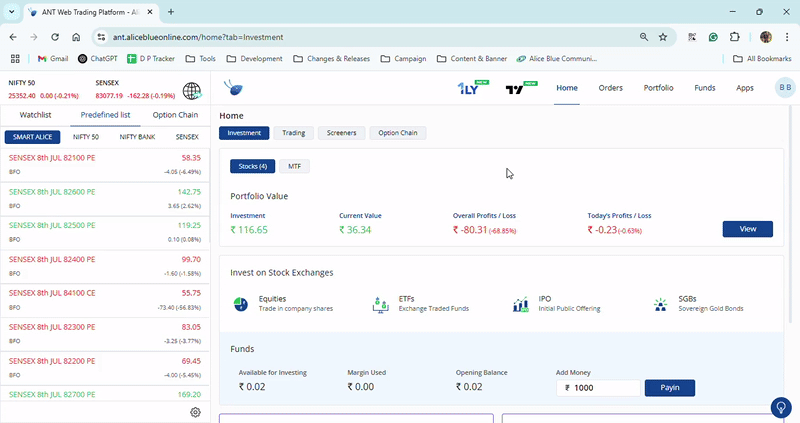Open the Content & Banner bookmarks folder
Screen dimensions: 800x423
coord(472,59)
